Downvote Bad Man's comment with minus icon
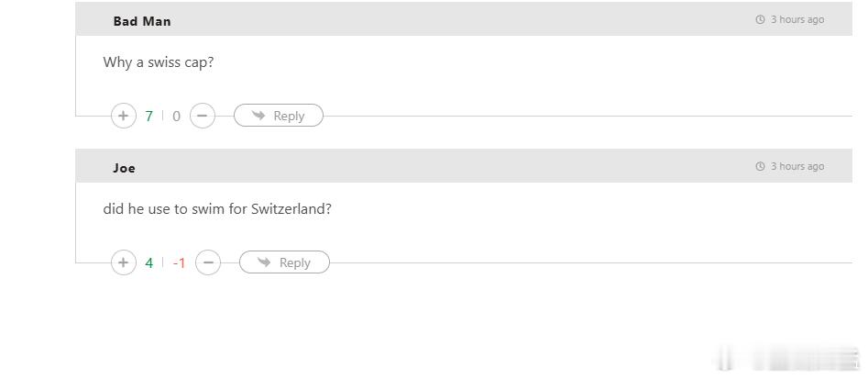 point(202,116)
